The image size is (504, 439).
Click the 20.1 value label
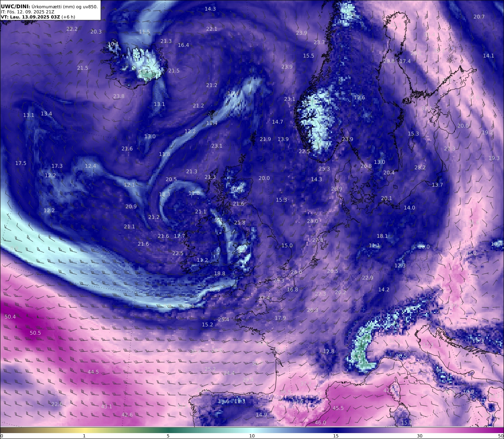tap(386, 198)
